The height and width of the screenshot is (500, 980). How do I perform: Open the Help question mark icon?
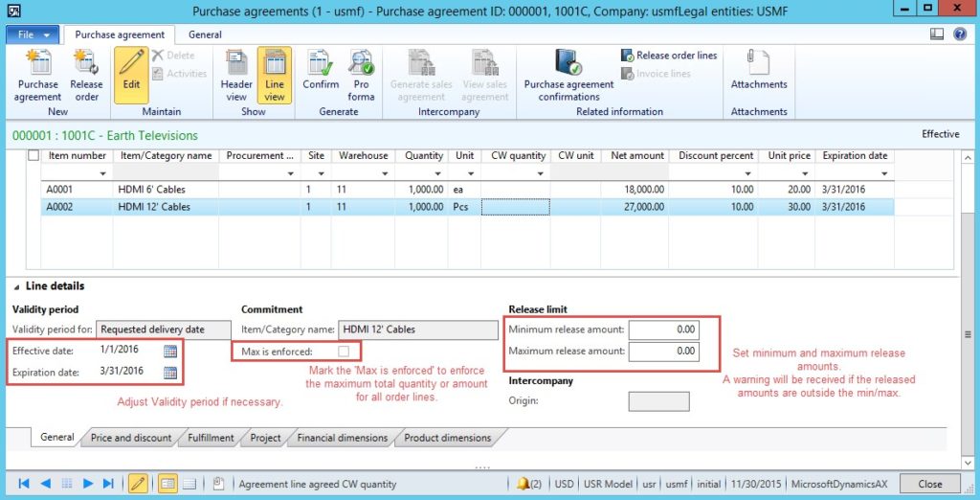961,34
